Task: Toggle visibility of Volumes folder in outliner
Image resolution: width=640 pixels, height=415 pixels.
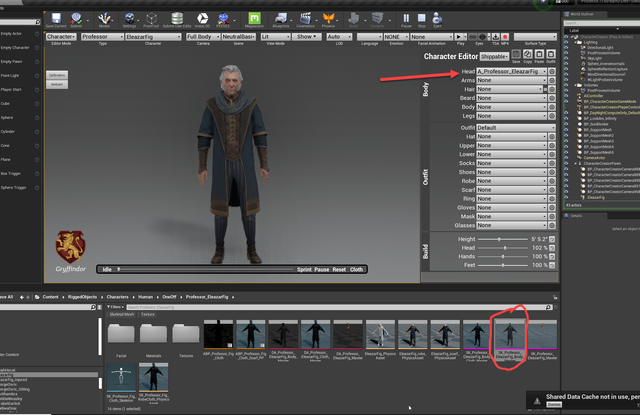Action: pos(566,85)
